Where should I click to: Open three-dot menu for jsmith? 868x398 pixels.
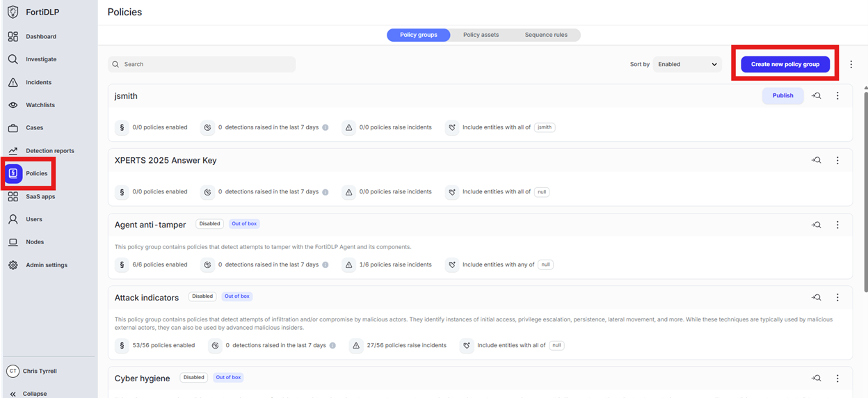point(837,96)
